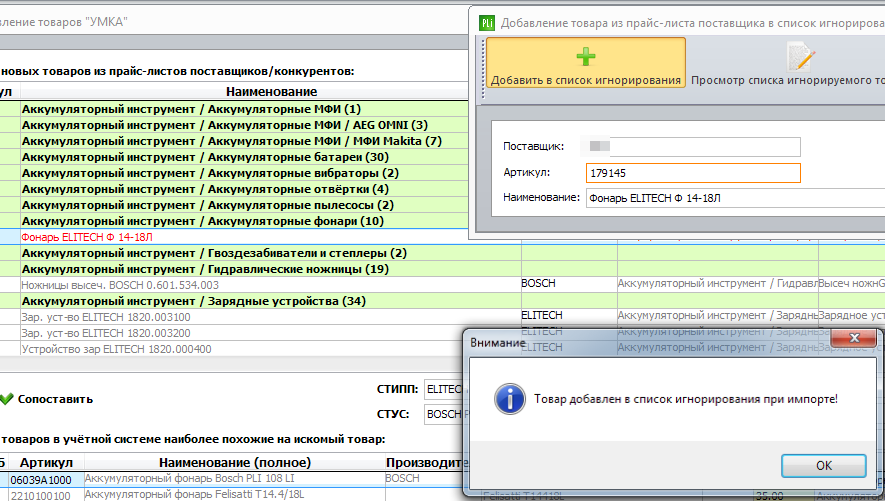The height and width of the screenshot is (501, 885).
Task: Click the green checkmark Сопоставить button
Action: click(47, 399)
